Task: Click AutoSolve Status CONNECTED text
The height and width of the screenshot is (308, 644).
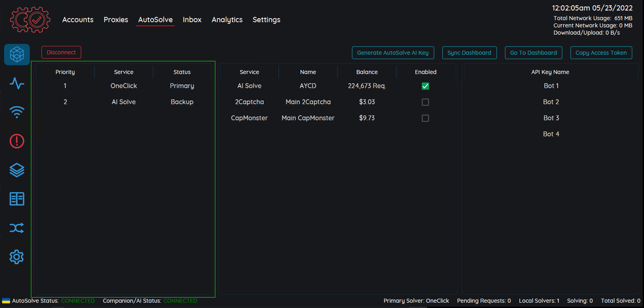Action: click(78, 301)
